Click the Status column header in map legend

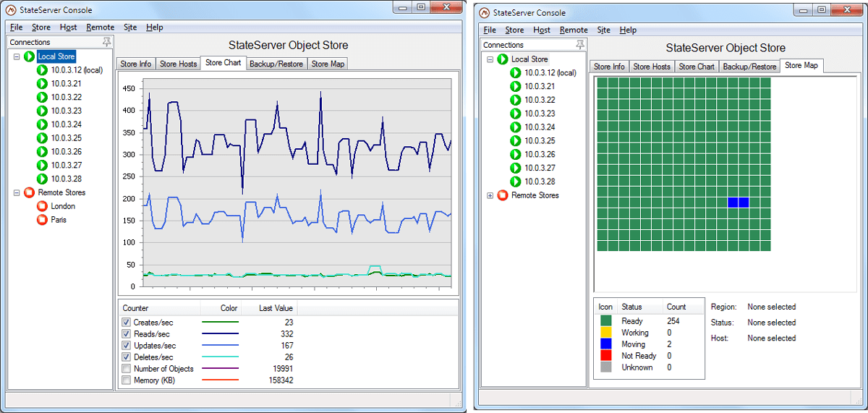pos(641,307)
